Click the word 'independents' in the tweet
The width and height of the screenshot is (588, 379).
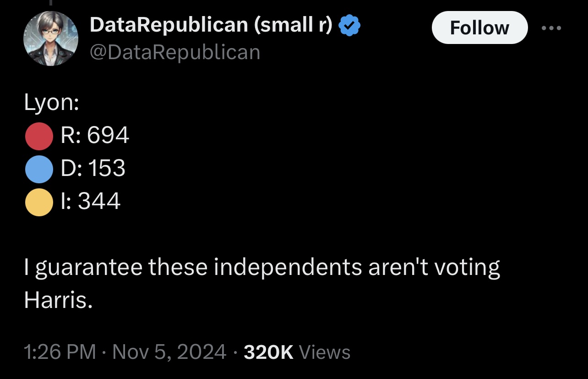(288, 268)
